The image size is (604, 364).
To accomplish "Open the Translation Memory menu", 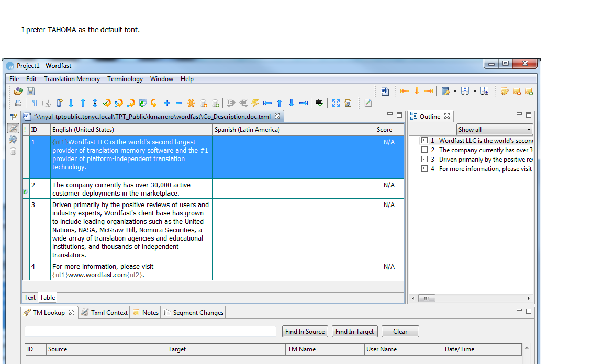I will [72, 79].
